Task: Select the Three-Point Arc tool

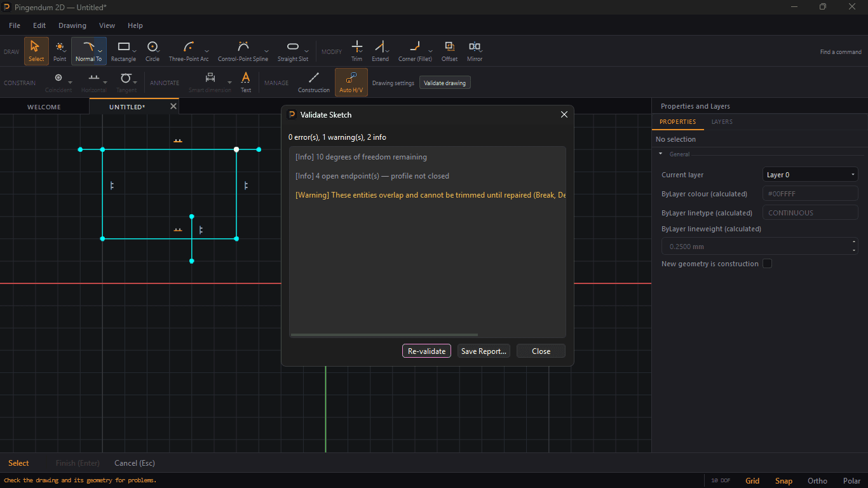Action: pos(189,51)
